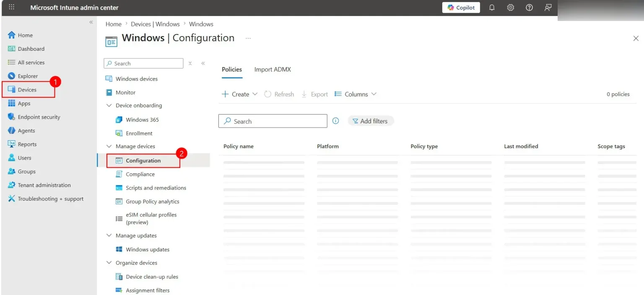This screenshot has height=295, width=644.
Task: Open the settings gear icon
Action: 510,8
